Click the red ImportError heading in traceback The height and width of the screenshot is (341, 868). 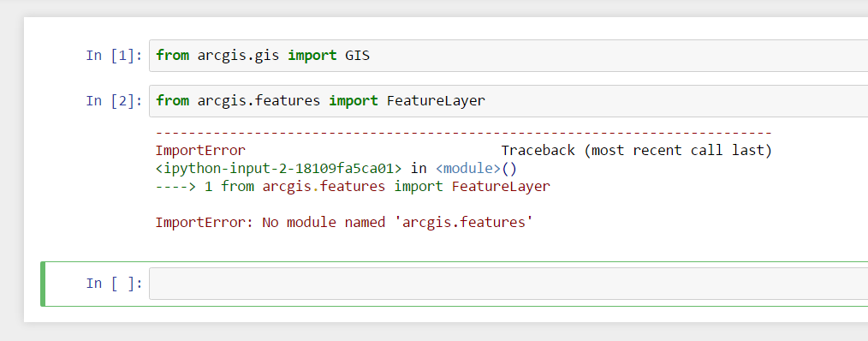click(200, 150)
